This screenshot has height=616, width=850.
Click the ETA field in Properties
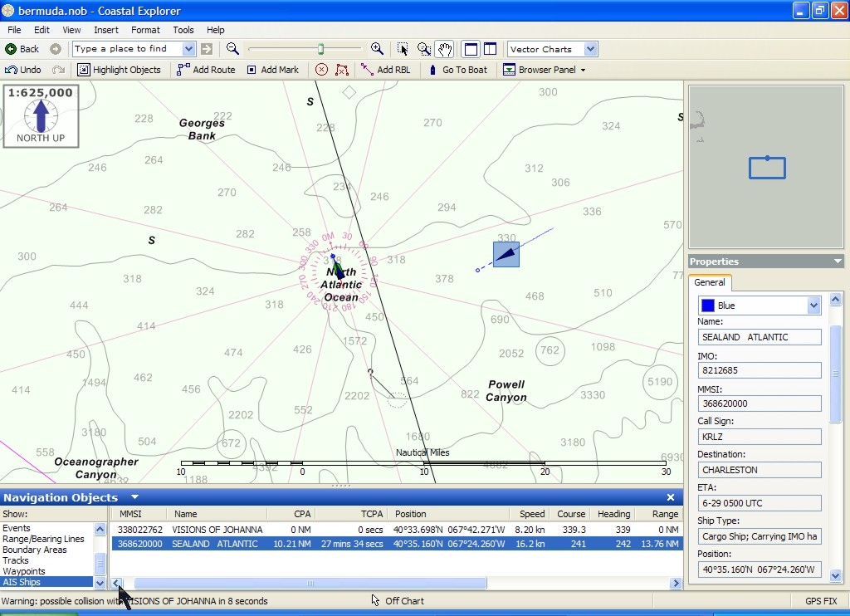(759, 503)
